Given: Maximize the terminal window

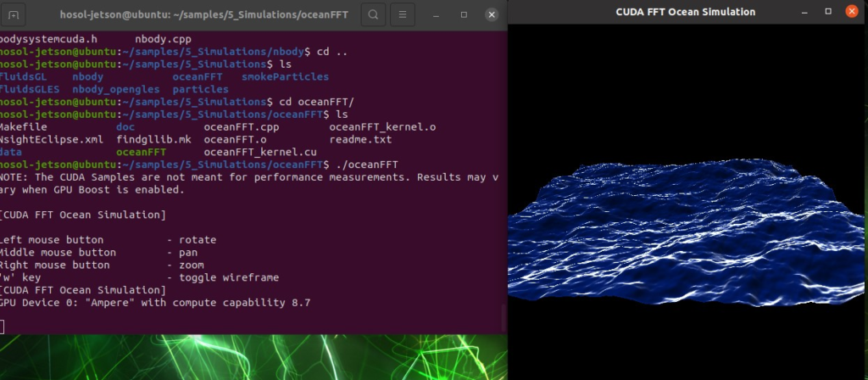Looking at the screenshot, I should point(464,15).
